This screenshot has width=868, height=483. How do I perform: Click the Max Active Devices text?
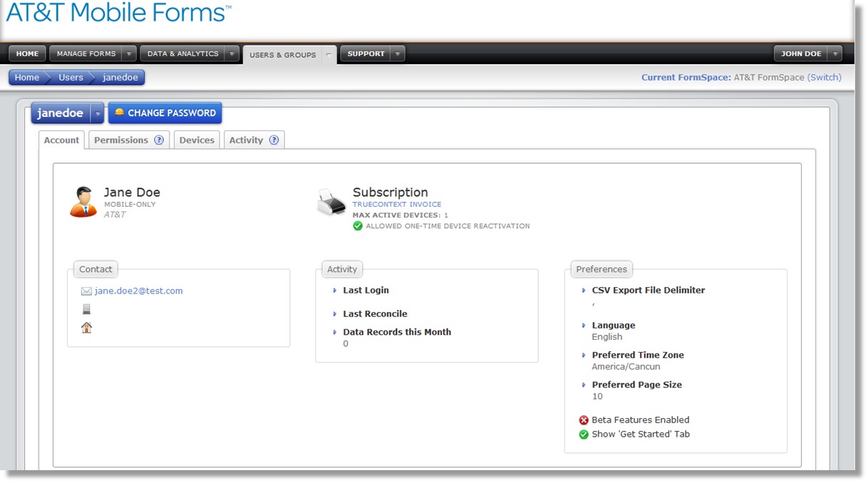click(x=401, y=215)
